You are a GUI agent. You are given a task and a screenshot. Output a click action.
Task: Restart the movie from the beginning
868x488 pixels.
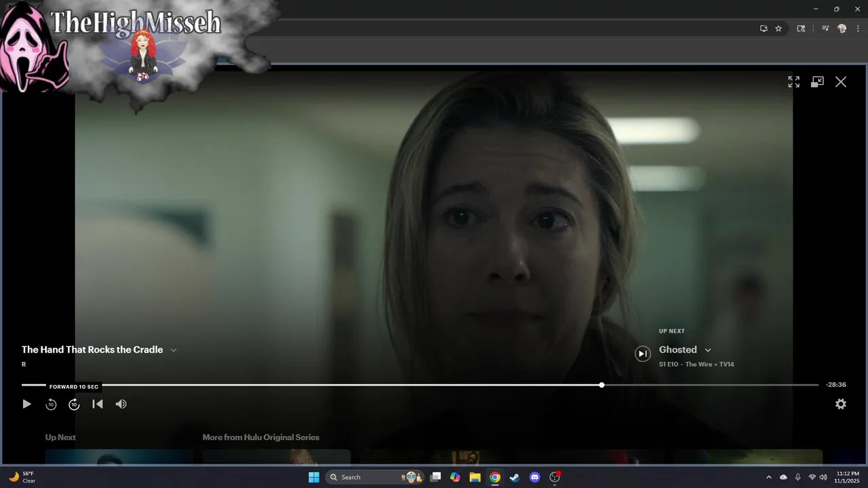[x=98, y=404]
